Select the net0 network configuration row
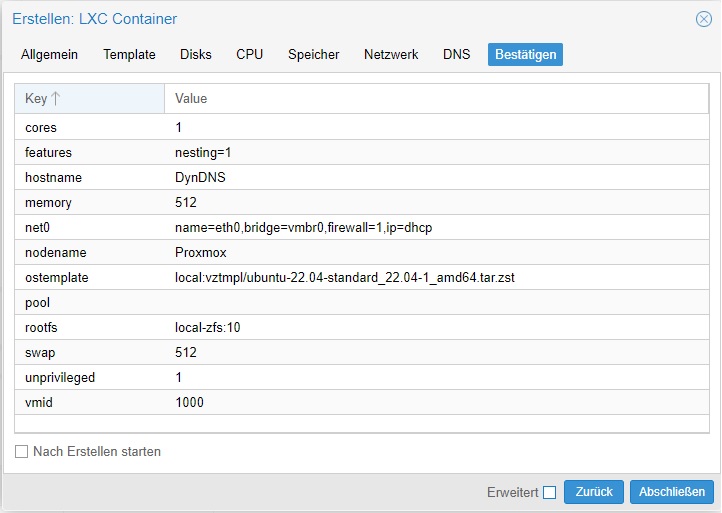Screen dimensions: 722x513 coord(361,227)
